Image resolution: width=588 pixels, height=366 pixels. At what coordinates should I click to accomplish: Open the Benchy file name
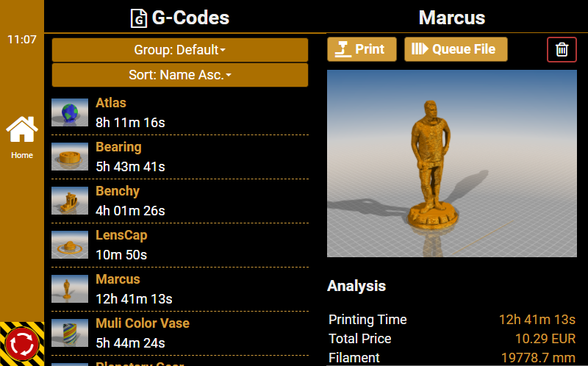point(118,191)
